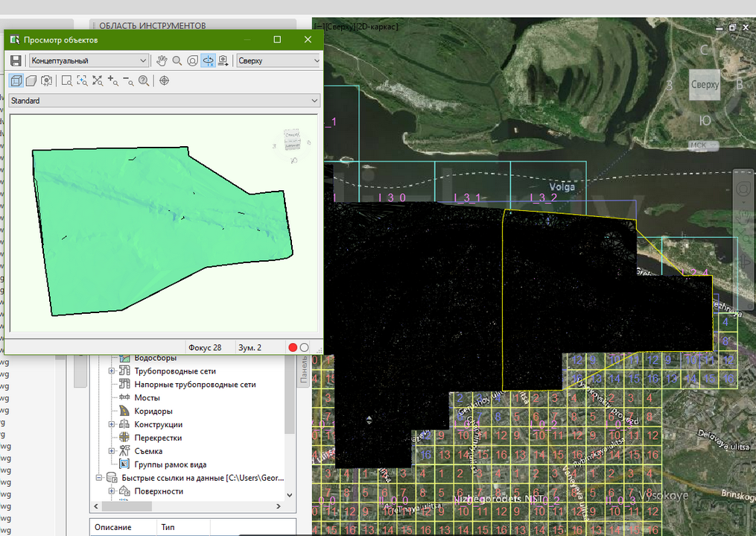Activate the magnifier Zoom tool
The height and width of the screenshot is (536, 756).
(177, 61)
